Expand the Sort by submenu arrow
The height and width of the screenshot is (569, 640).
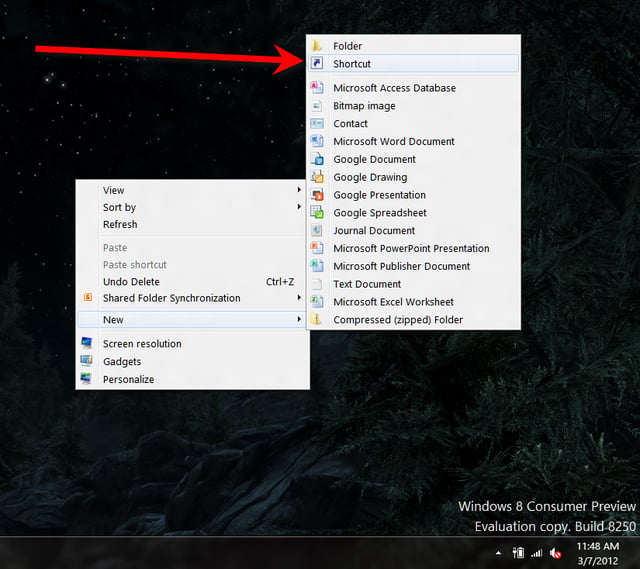pos(299,207)
